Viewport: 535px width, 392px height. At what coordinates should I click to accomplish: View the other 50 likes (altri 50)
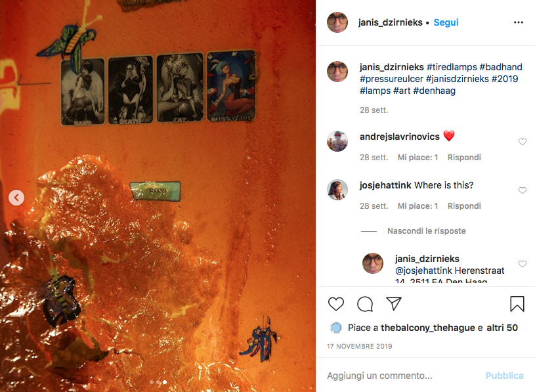[x=502, y=328]
